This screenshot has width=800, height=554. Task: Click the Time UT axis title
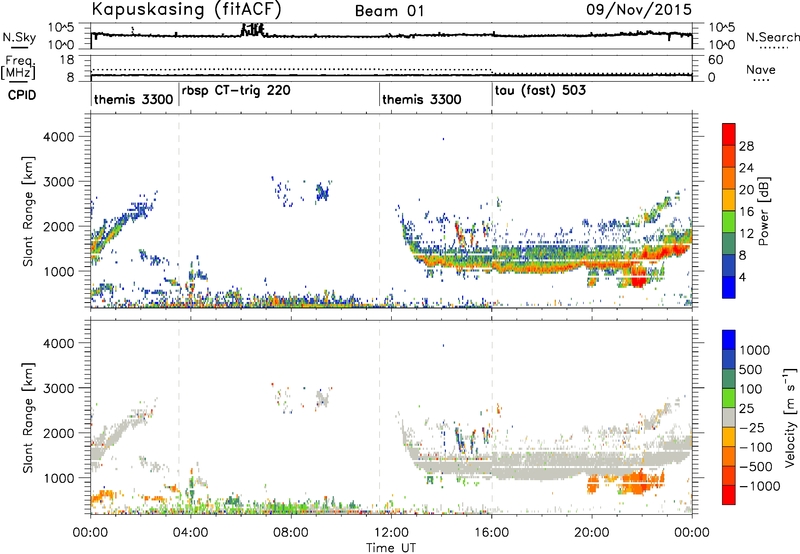click(391, 547)
